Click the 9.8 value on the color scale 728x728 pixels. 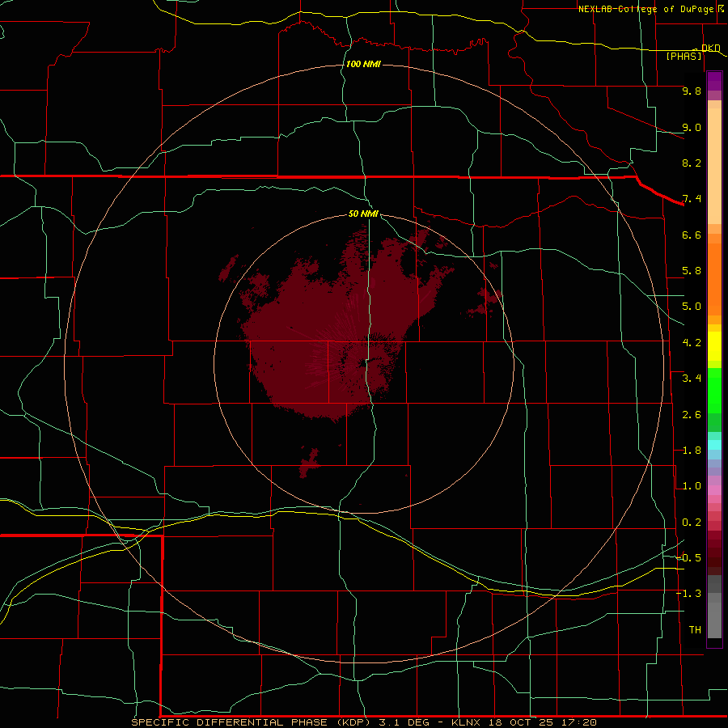pos(692,91)
